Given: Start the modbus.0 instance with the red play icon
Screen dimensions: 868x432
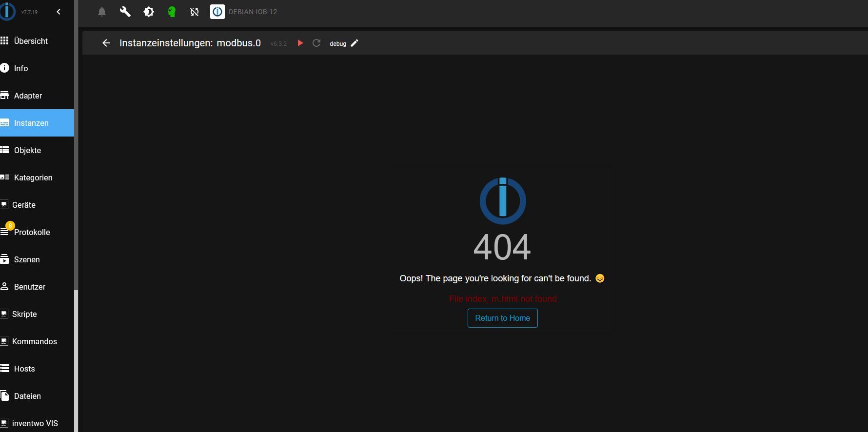Looking at the screenshot, I should pyautogui.click(x=300, y=43).
